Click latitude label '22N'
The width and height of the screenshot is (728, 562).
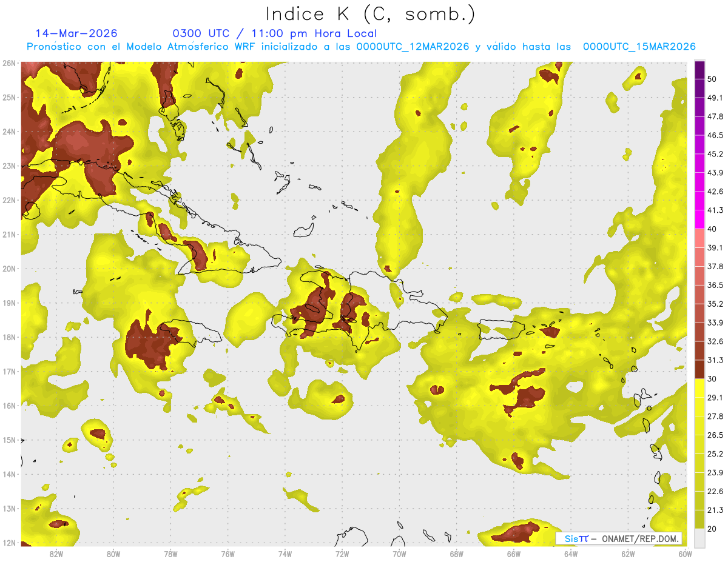point(8,200)
